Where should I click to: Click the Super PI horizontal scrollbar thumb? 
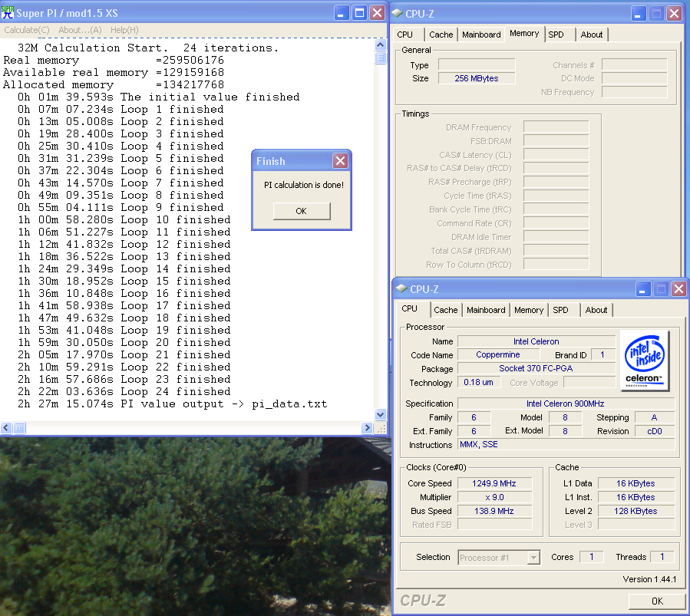coord(19,428)
